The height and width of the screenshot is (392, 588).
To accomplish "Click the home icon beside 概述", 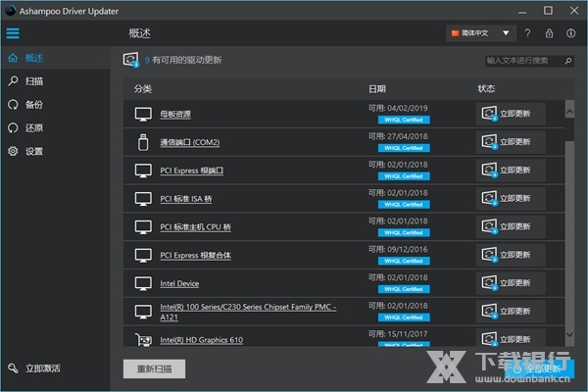I will [x=13, y=58].
